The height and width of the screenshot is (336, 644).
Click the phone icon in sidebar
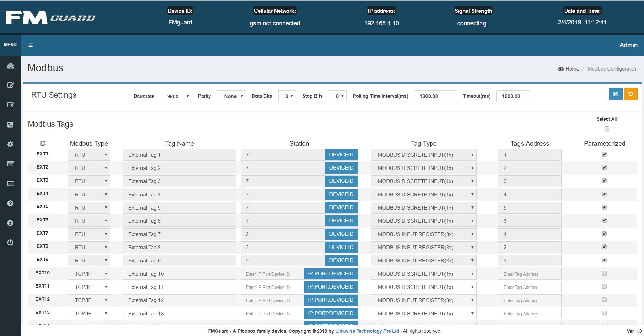11,125
